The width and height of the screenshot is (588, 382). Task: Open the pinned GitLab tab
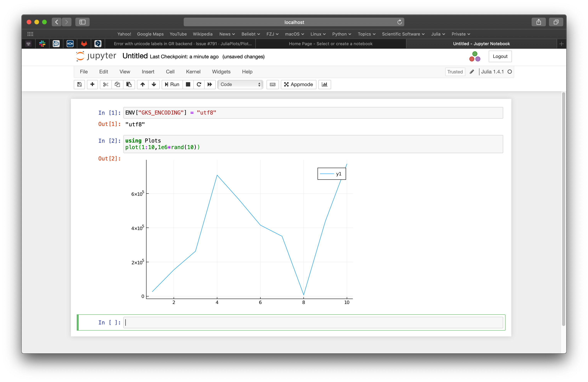(x=84, y=44)
